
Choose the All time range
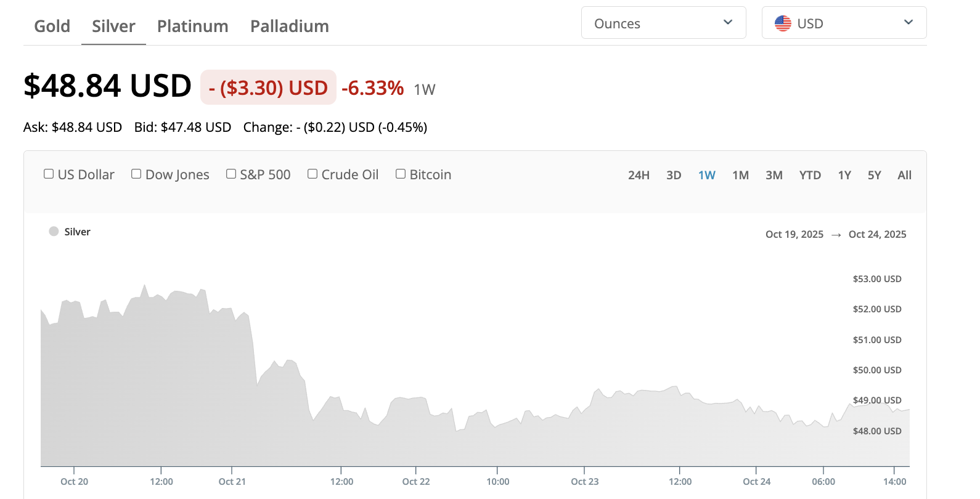point(904,176)
